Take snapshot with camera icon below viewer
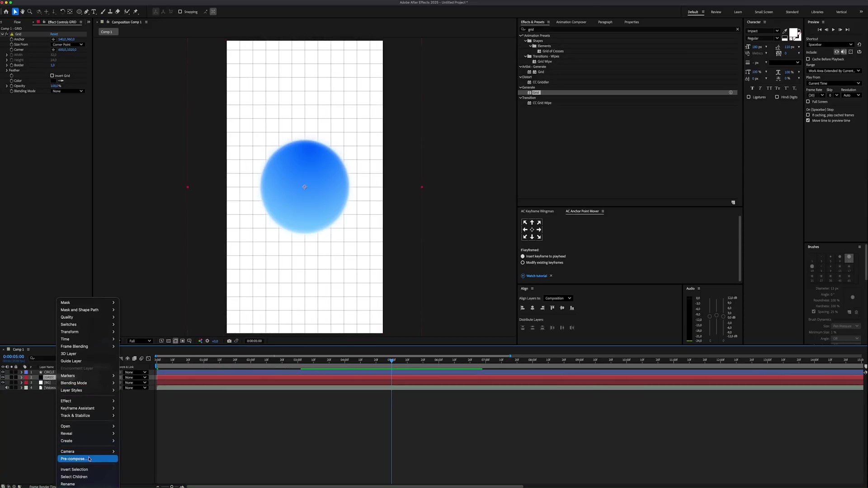The image size is (868, 488). (x=229, y=341)
